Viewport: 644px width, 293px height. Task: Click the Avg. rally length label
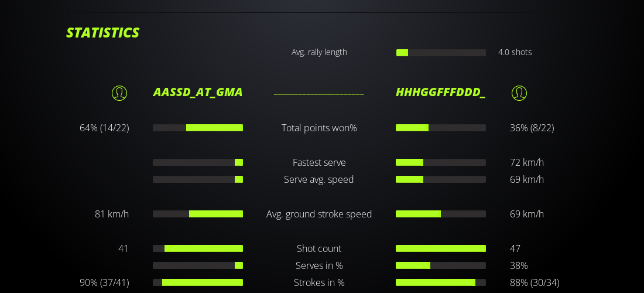tap(319, 52)
